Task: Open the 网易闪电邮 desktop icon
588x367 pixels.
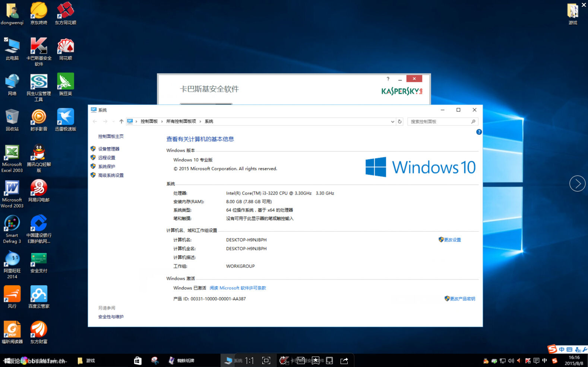Action: pos(39,191)
